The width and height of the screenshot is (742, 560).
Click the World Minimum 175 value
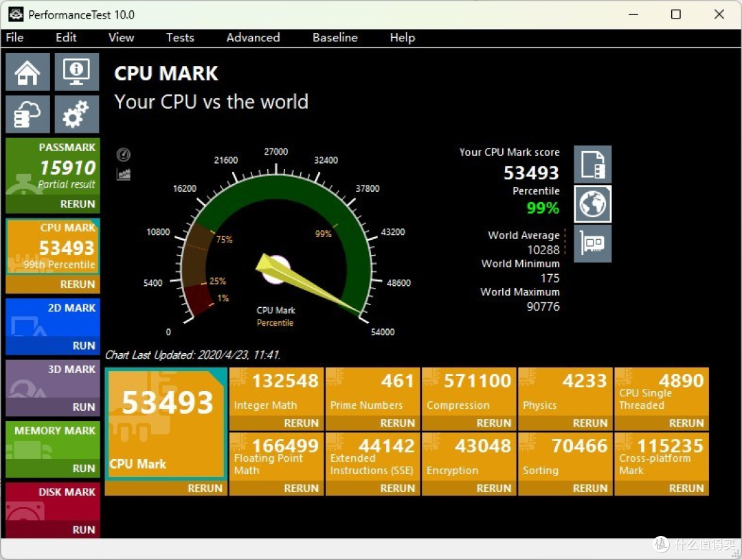point(550,278)
